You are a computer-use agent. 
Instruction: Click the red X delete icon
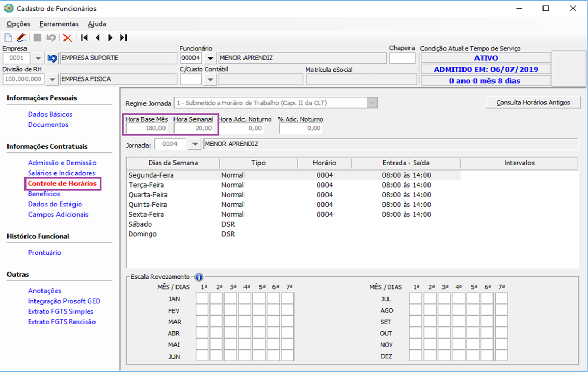click(67, 38)
